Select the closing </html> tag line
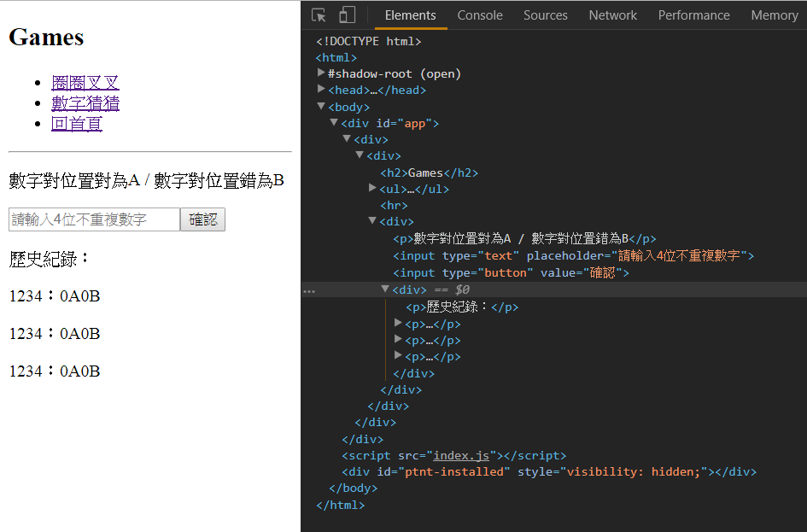The image size is (807, 532). coord(340,505)
